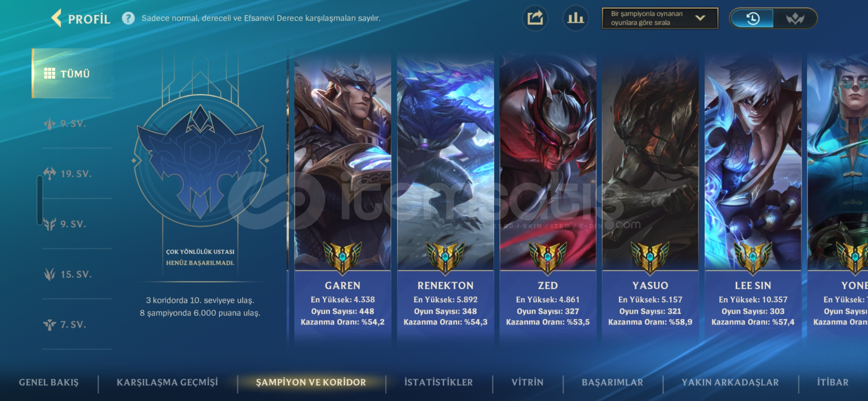Viewport: 868px width, 401px height.
Task: Go back using the Profil arrow
Action: point(56,18)
